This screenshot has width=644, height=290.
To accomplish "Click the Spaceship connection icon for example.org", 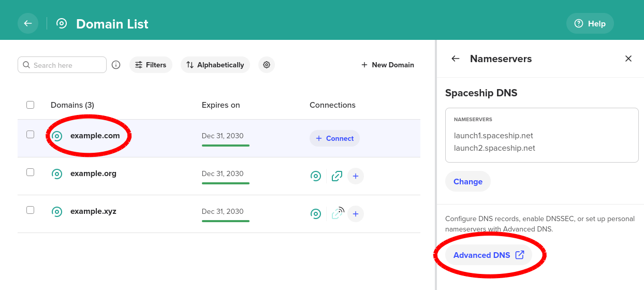I will pos(315,176).
